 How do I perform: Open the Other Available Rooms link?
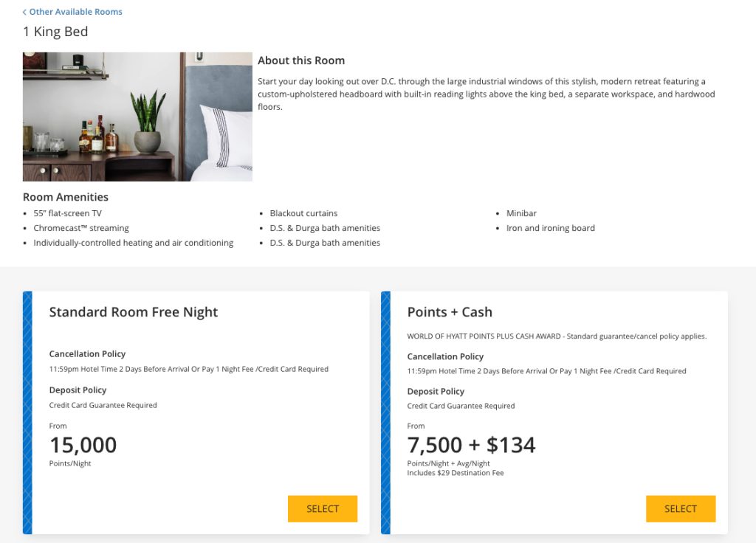tap(75, 12)
